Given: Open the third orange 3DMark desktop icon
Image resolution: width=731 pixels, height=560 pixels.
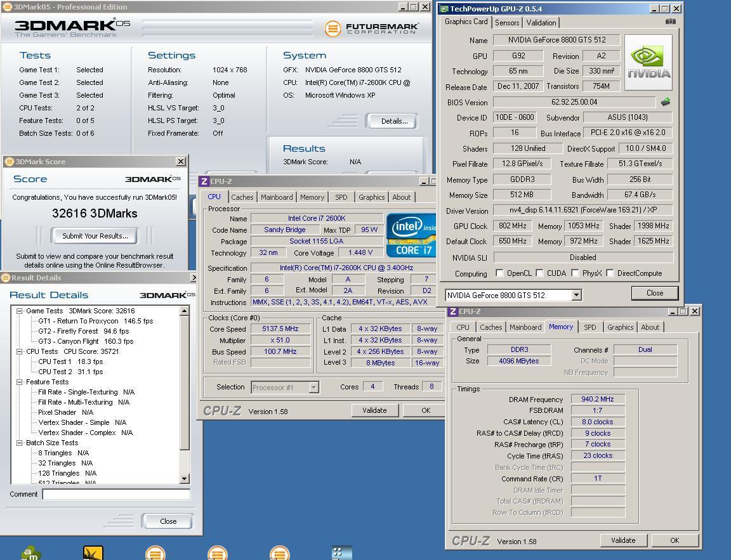Looking at the screenshot, I should pos(280,553).
